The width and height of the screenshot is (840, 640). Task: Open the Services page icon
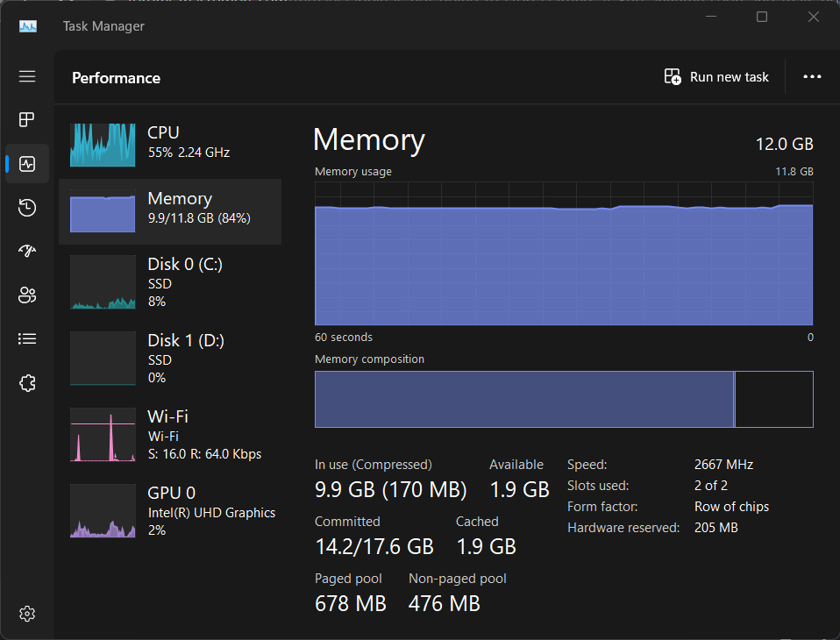[x=27, y=383]
